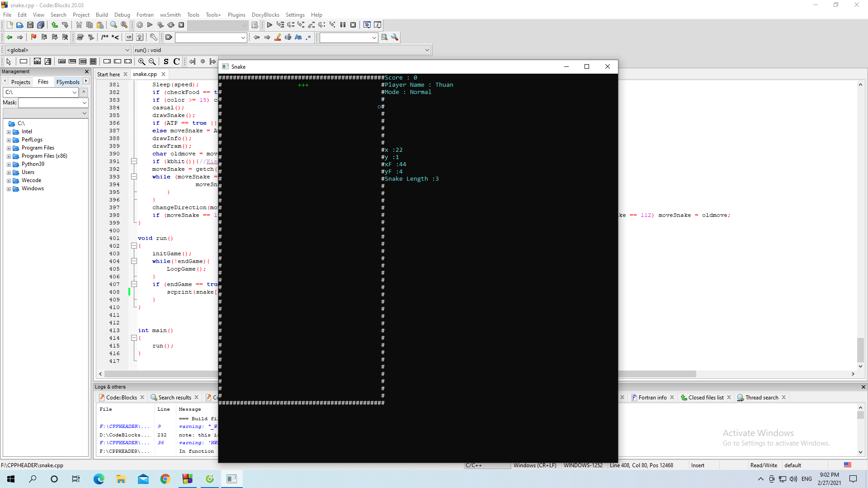868x488 pixels.
Task: Switch to the Projects view in Management
Action: point(21,82)
